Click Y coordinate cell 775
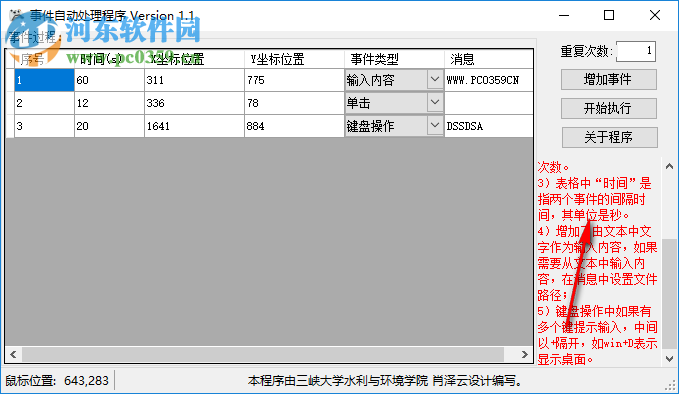Image resolution: width=679 pixels, height=394 pixels. 294,80
